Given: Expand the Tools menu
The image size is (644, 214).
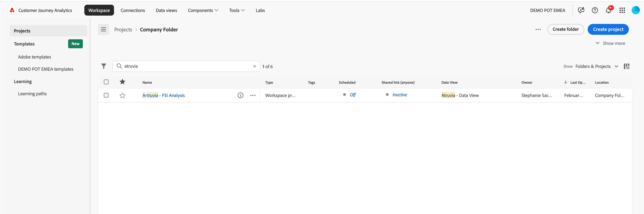Looking at the screenshot, I should click(237, 10).
